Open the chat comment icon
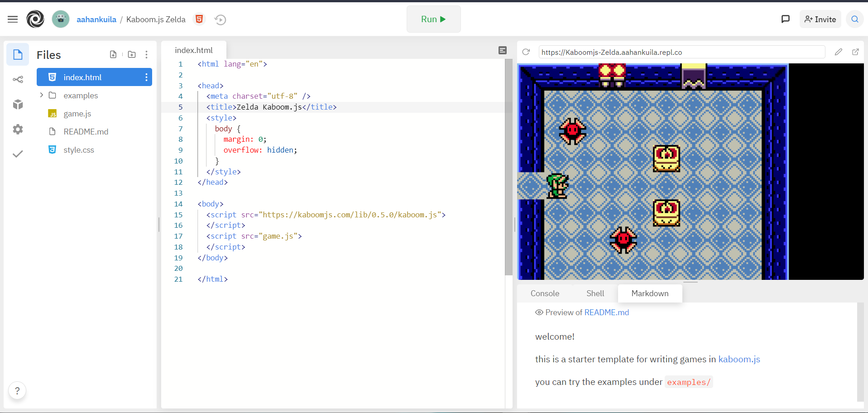The image size is (868, 413). tap(786, 19)
